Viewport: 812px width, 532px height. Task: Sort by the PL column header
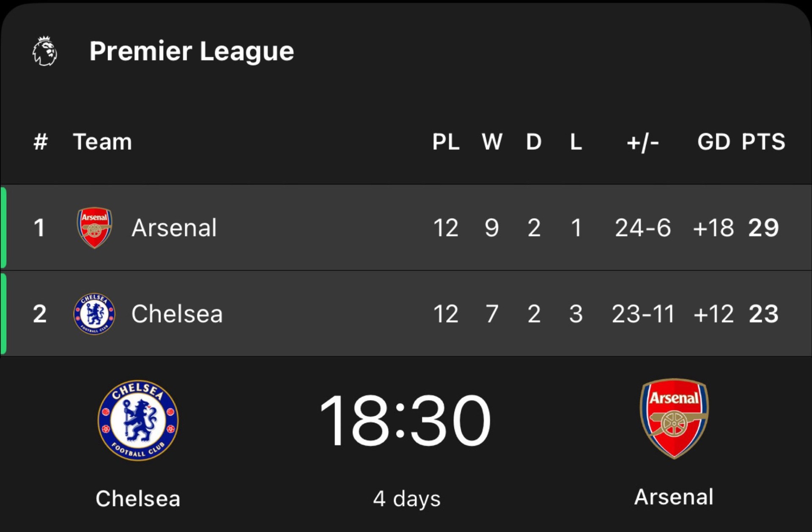[x=446, y=142]
